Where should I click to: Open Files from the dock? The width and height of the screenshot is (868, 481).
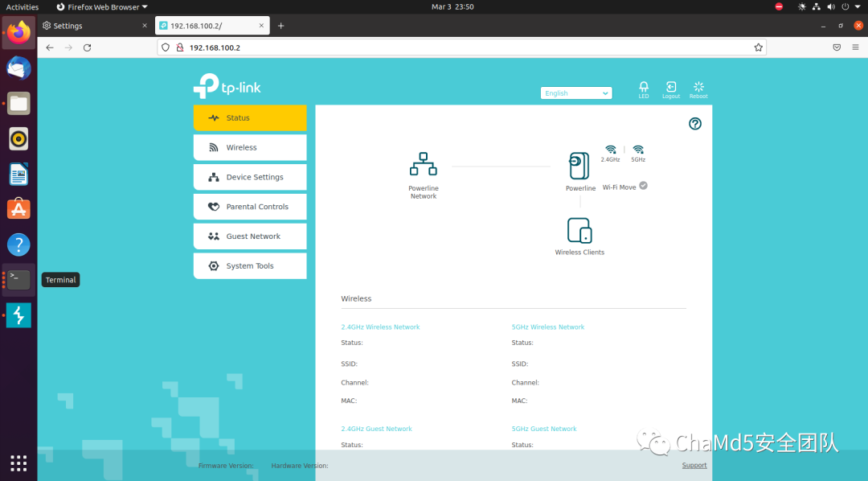click(x=18, y=104)
